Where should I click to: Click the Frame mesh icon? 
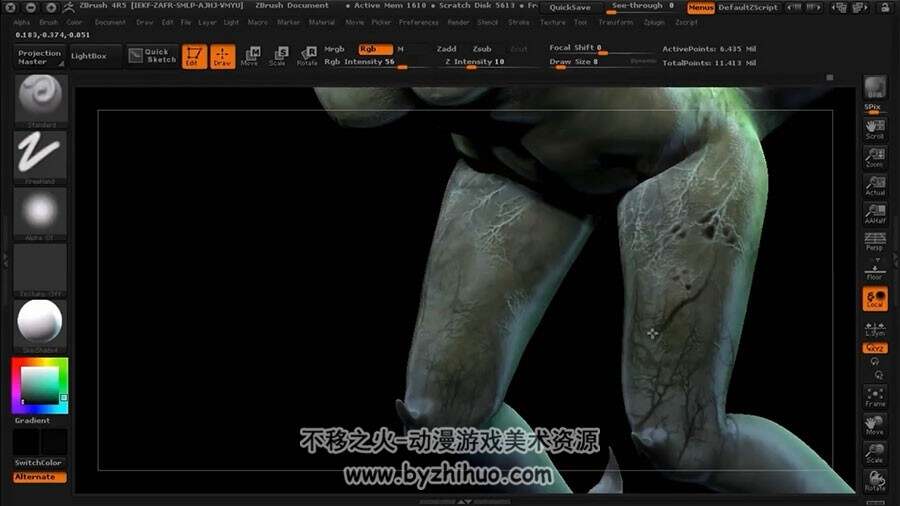875,396
